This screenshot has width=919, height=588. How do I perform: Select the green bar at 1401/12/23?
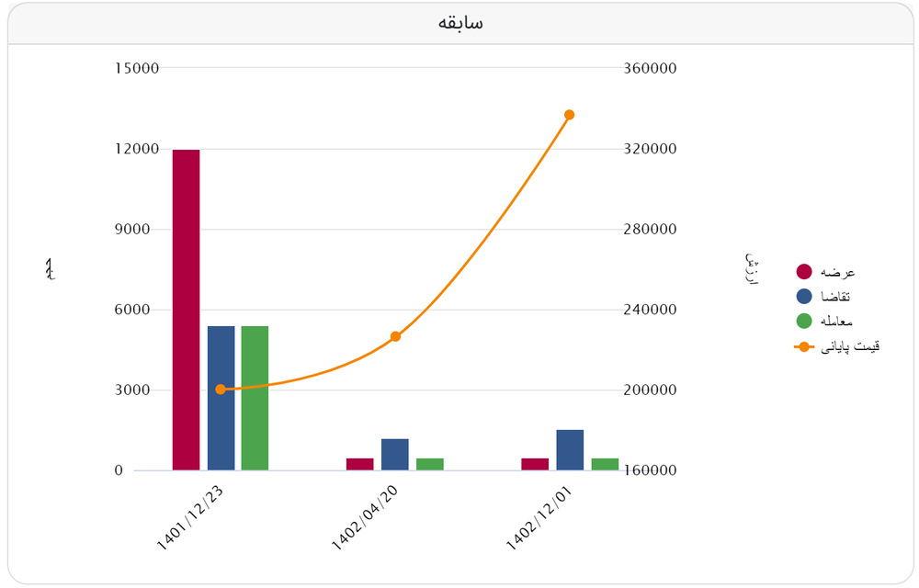point(255,398)
